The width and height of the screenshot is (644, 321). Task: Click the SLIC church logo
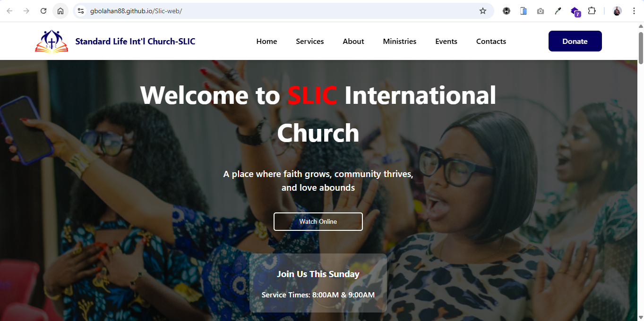(x=52, y=42)
